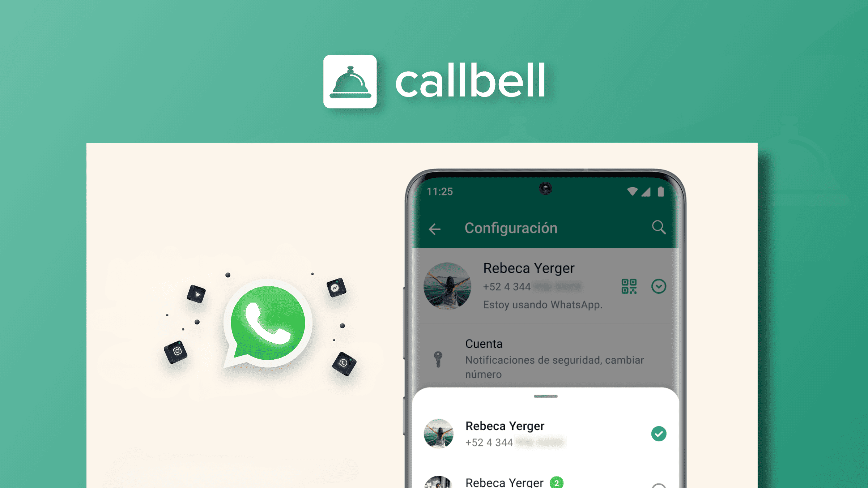
Task: Click the navigation arrow expander chevron
Action: (x=658, y=286)
